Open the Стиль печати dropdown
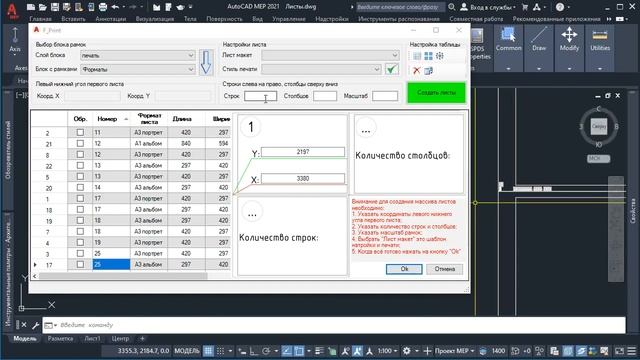The height and width of the screenshot is (360, 640). [321, 69]
